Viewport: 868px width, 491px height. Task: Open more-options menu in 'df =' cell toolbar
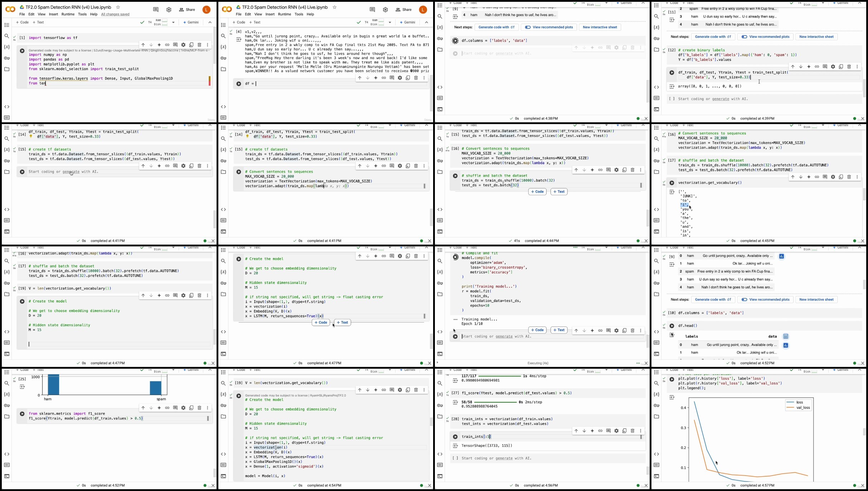click(x=424, y=78)
